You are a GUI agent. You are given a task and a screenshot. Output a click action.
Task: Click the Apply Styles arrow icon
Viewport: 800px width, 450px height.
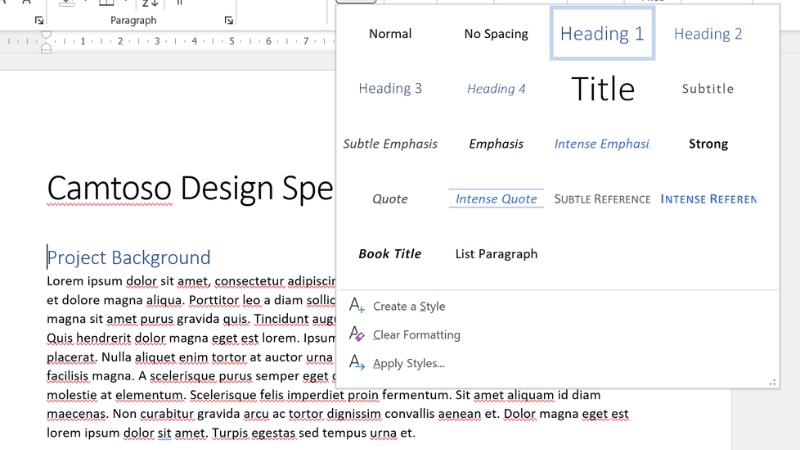[357, 363]
